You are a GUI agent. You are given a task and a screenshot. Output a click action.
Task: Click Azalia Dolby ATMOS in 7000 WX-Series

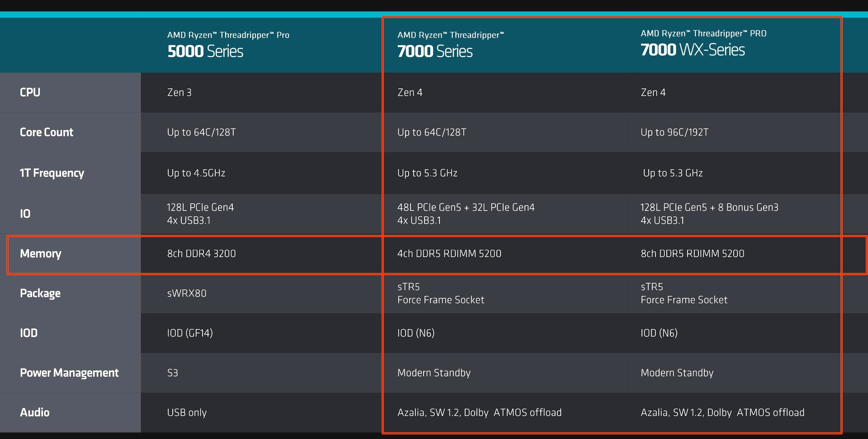point(722,412)
